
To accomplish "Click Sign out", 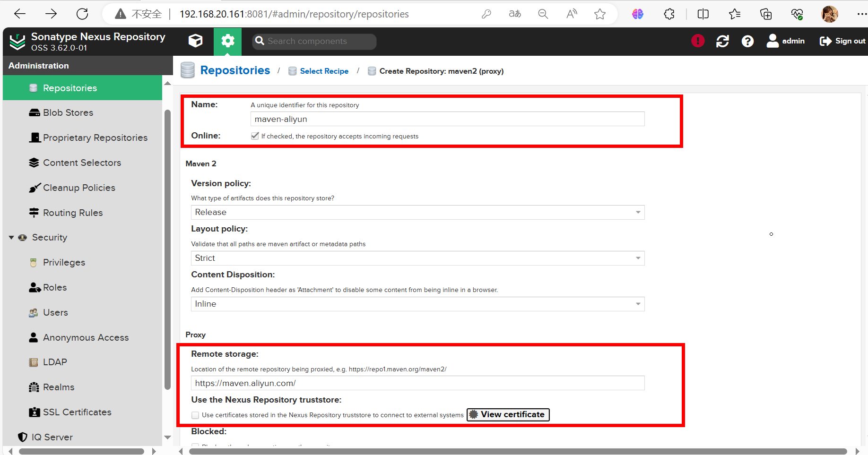I will tap(842, 41).
